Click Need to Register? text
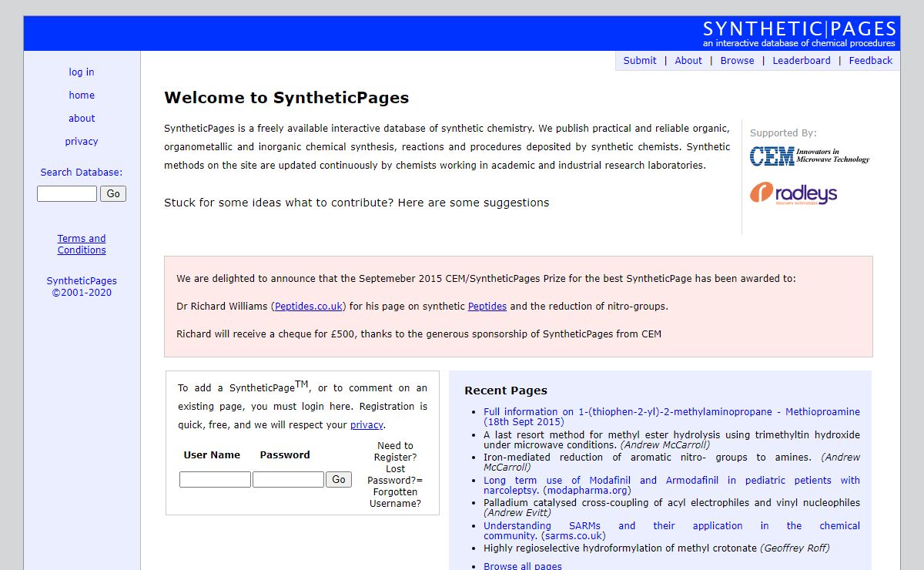The image size is (924, 570). coord(395,451)
